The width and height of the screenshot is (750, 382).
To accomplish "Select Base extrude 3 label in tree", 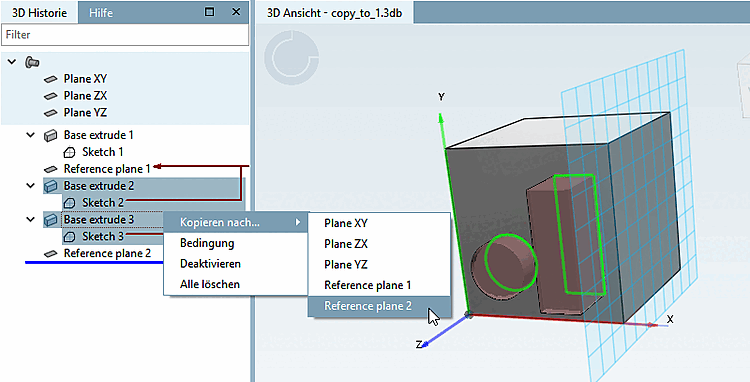I will (x=99, y=219).
